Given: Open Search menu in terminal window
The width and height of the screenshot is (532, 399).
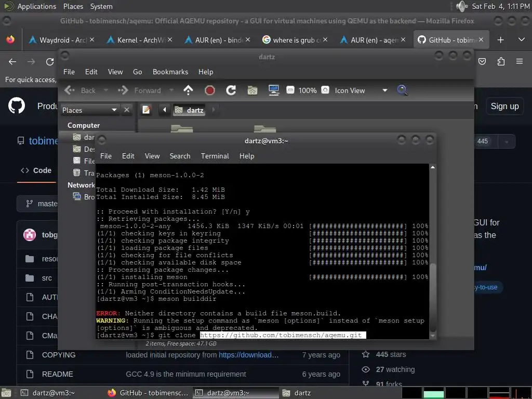Looking at the screenshot, I should click(x=180, y=156).
